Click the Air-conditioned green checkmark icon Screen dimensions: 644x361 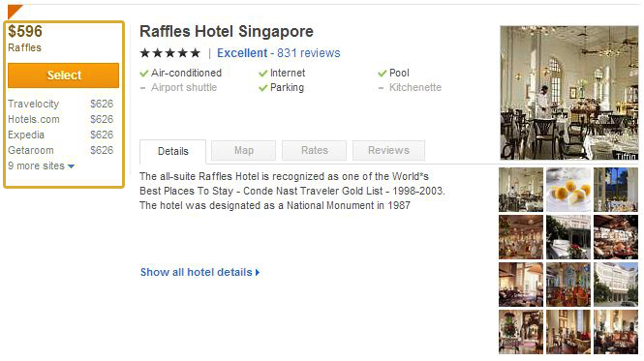pyautogui.click(x=143, y=74)
